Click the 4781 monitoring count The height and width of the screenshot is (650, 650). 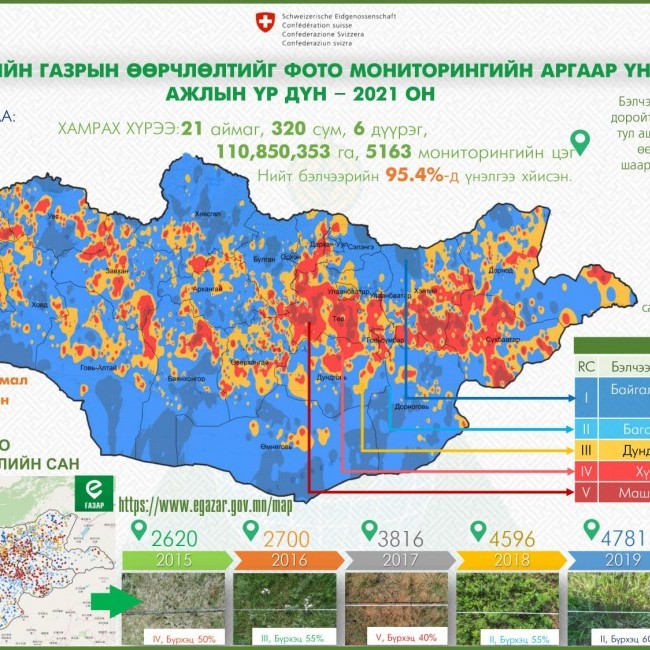(x=625, y=538)
